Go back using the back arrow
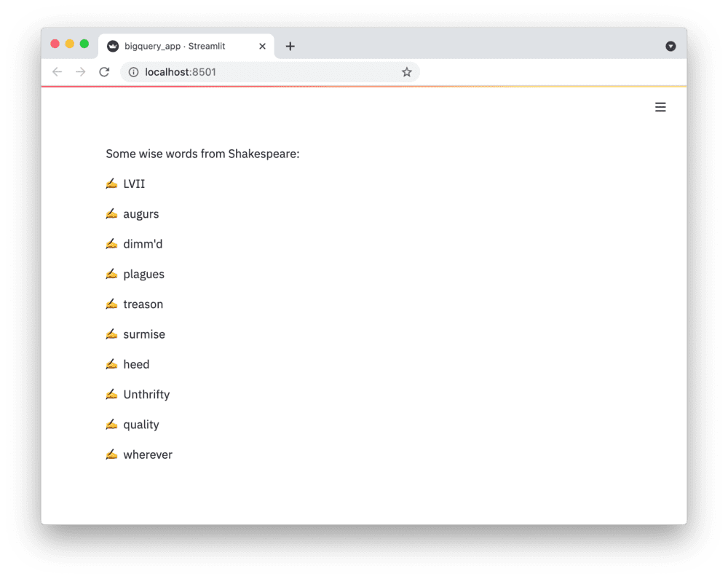The width and height of the screenshot is (728, 579). (58, 72)
